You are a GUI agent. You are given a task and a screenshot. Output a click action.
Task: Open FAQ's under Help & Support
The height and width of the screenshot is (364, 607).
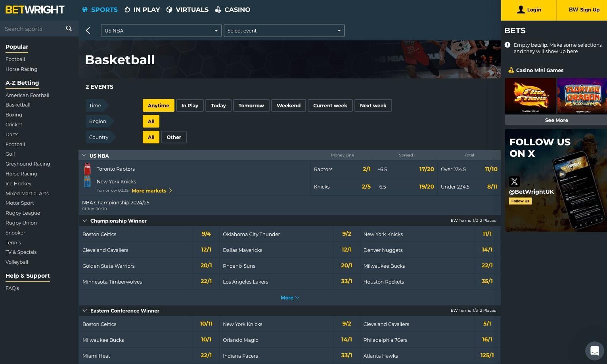(x=12, y=288)
